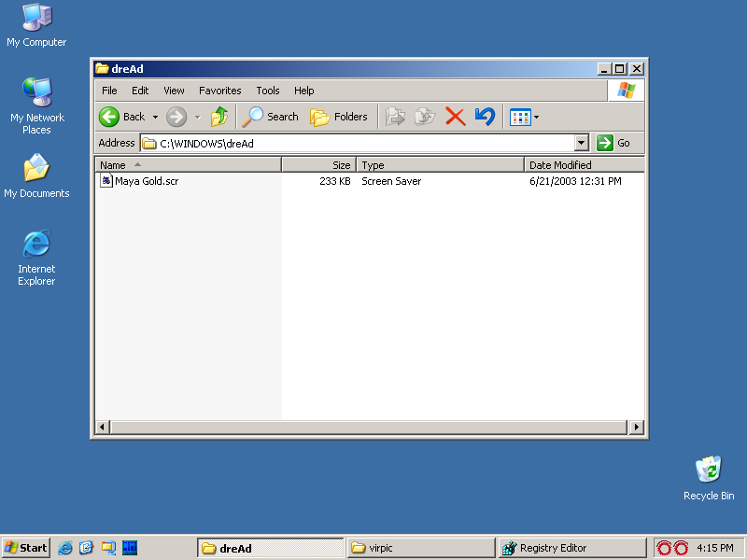The width and height of the screenshot is (747, 560).
Task: Click the blue Undo arrow icon
Action: [x=485, y=117]
